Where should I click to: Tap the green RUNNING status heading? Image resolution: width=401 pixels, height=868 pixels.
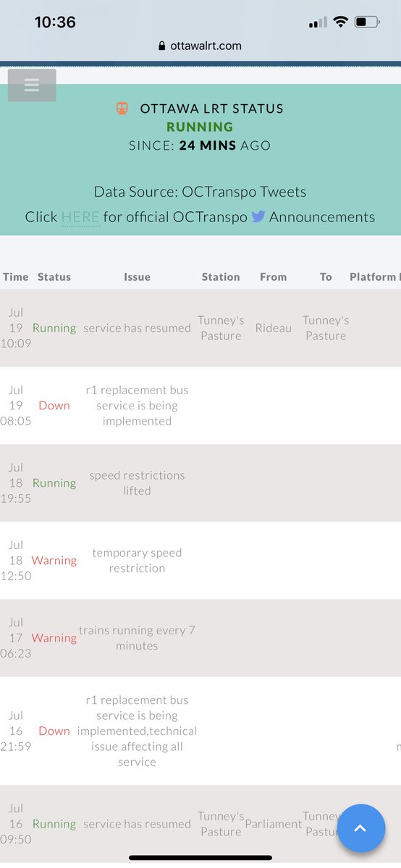click(x=200, y=127)
